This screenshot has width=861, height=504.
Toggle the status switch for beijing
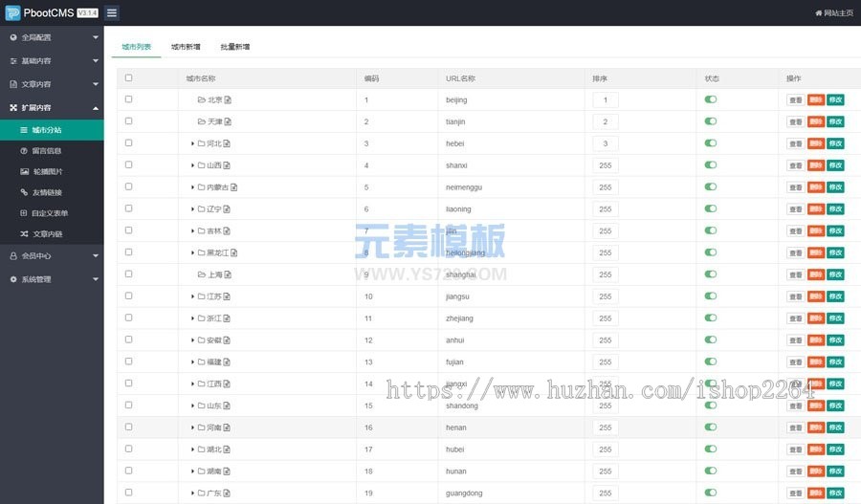click(711, 99)
